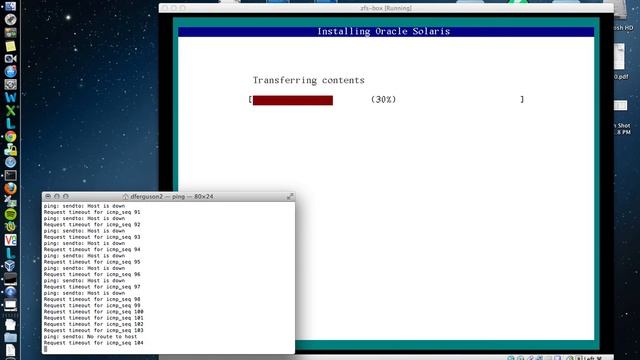
Task: Launch Microsoft Excel from the Dock
Action: (11, 110)
